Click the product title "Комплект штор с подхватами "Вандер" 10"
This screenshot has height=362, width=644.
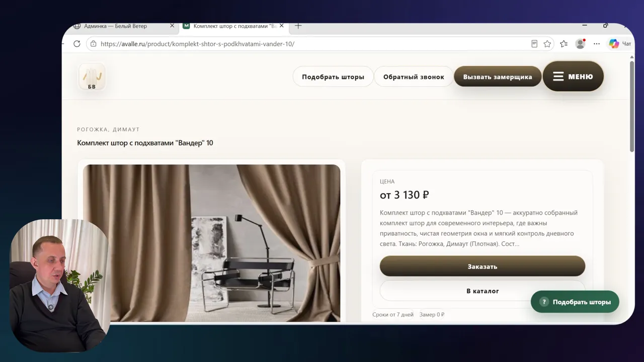coord(145,143)
